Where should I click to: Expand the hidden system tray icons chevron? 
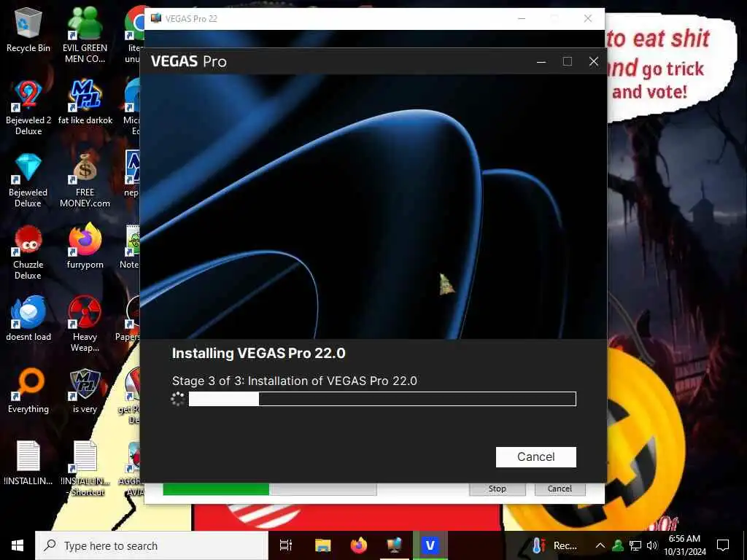600,545
